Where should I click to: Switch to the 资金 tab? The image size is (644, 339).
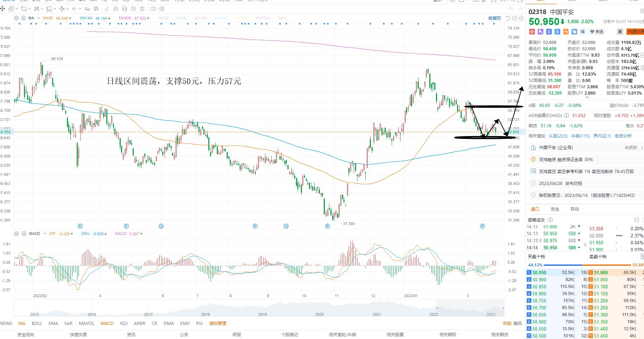click(555, 209)
